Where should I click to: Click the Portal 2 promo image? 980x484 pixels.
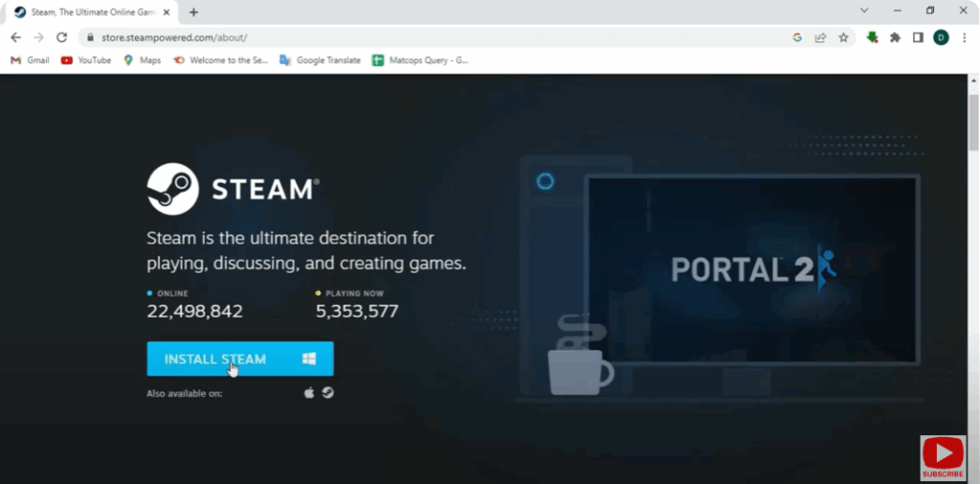tap(753, 270)
